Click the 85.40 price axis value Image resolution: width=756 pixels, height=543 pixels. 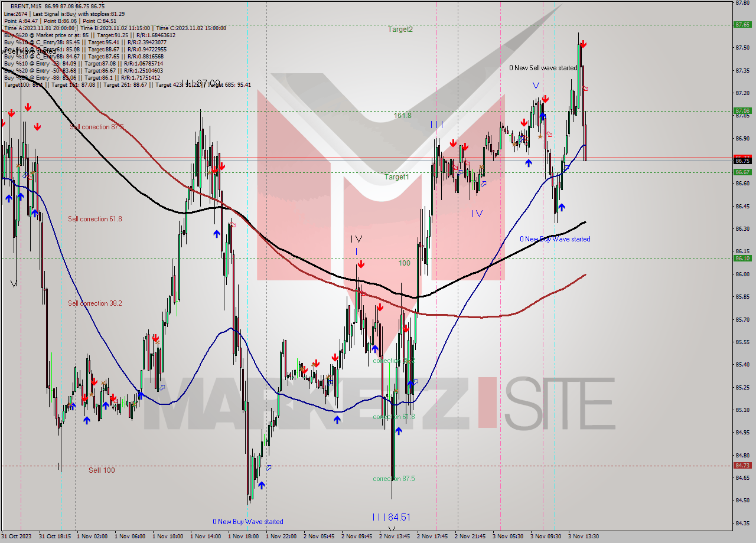click(x=742, y=365)
